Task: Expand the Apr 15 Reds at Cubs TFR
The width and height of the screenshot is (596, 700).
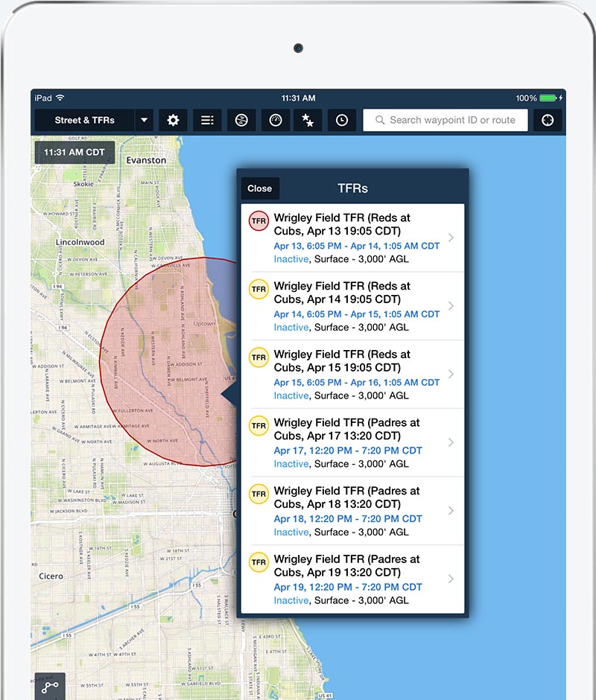Action: (x=451, y=374)
